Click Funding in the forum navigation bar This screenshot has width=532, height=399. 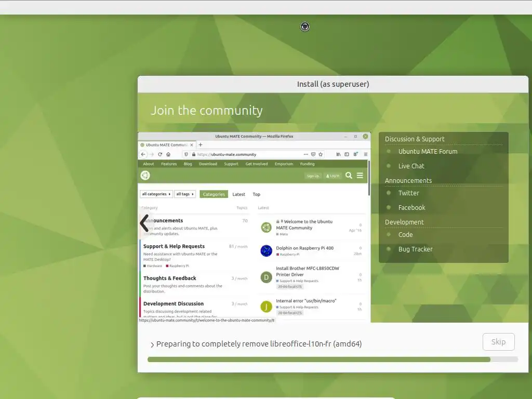308,164
